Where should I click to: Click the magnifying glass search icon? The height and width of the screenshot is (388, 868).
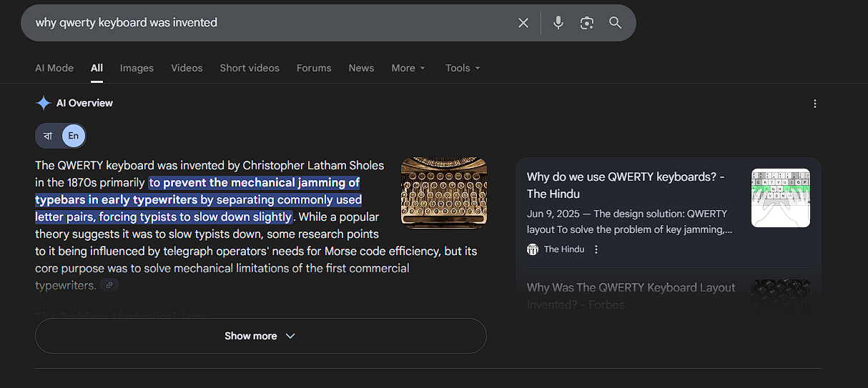(x=615, y=23)
